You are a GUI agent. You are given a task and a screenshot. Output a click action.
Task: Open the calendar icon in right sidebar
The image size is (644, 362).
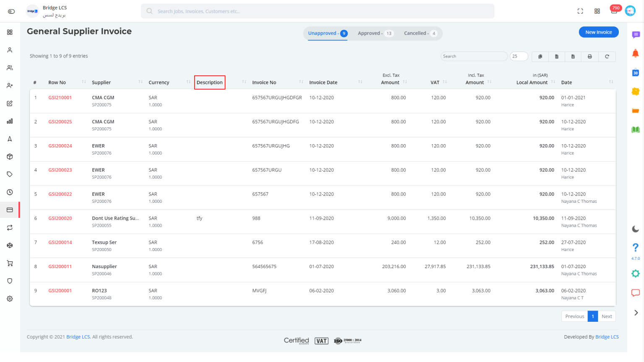(x=636, y=72)
